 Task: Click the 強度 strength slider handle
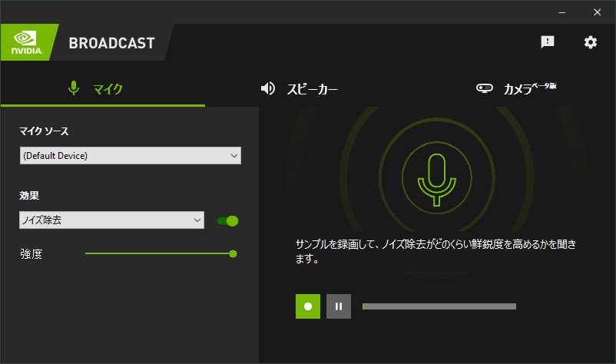click(x=233, y=253)
